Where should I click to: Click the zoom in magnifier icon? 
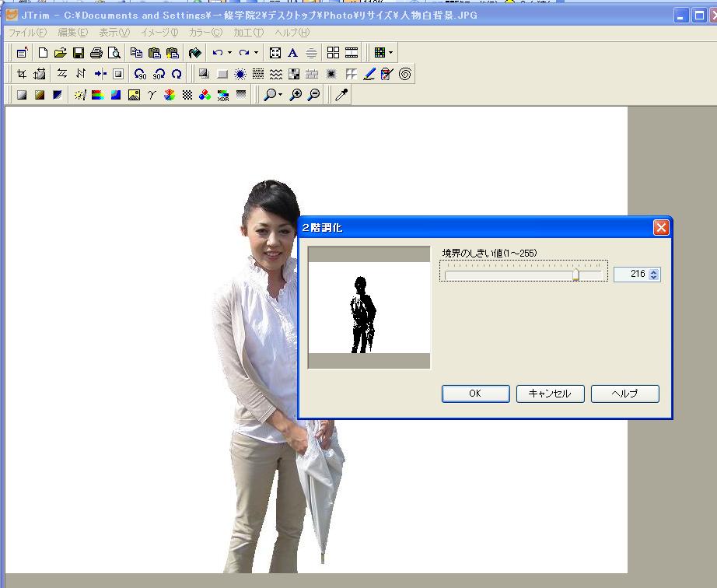coord(296,95)
